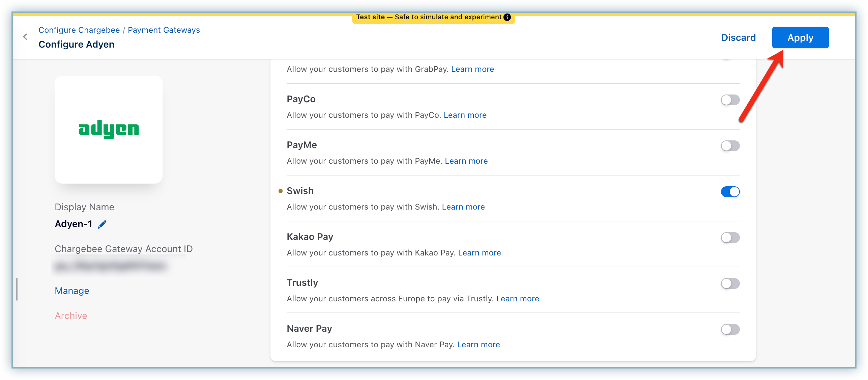Viewport: 868px width, 380px height.
Task: Enable the Kakao Pay toggle
Action: click(730, 238)
